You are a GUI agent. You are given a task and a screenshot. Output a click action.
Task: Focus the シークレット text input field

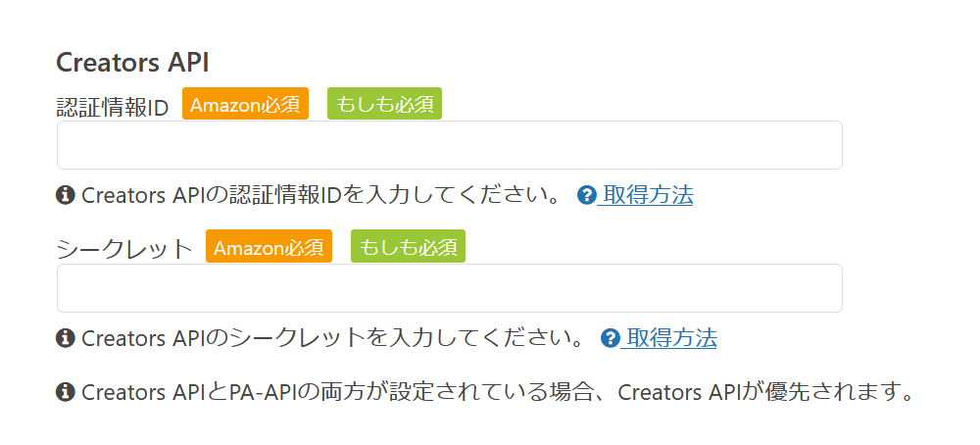[449, 288]
